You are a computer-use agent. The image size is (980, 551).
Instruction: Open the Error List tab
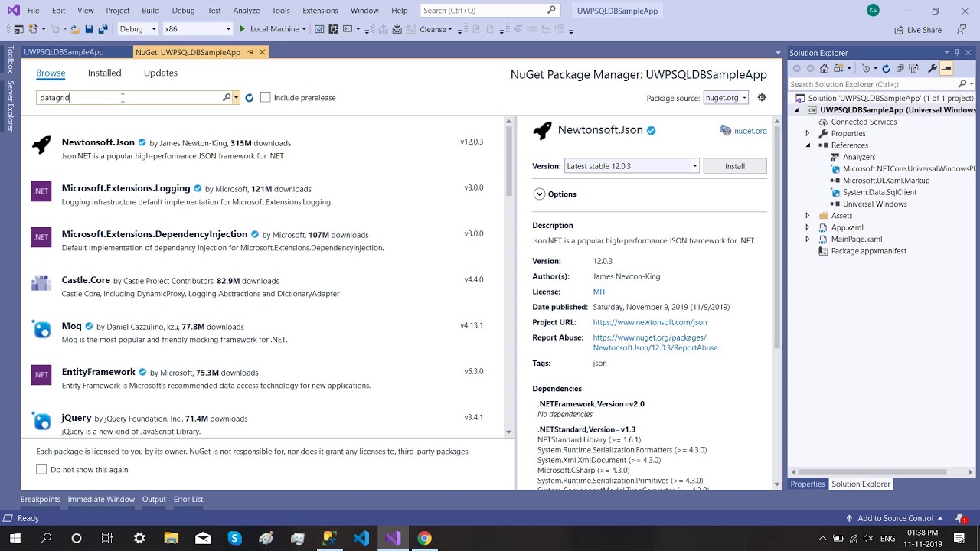click(188, 499)
